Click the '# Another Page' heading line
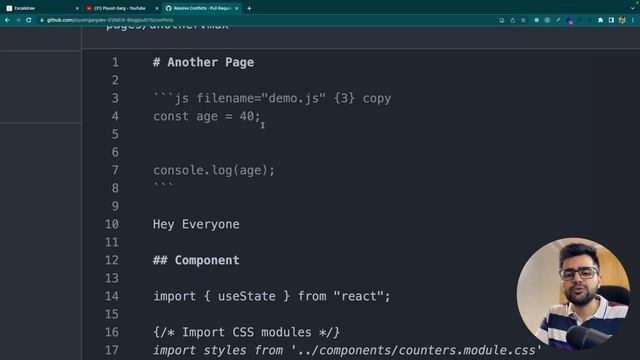The width and height of the screenshot is (640, 360). 203,62
